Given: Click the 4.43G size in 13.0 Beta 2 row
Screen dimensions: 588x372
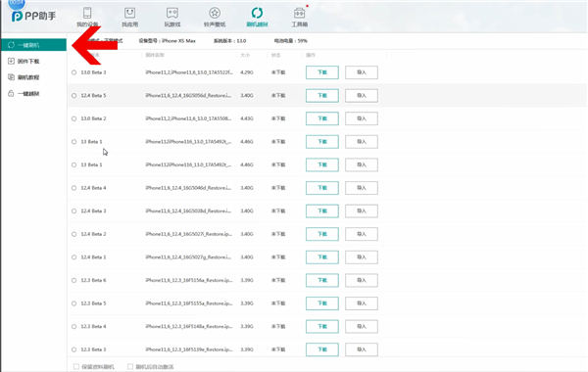Looking at the screenshot, I should [x=247, y=118].
